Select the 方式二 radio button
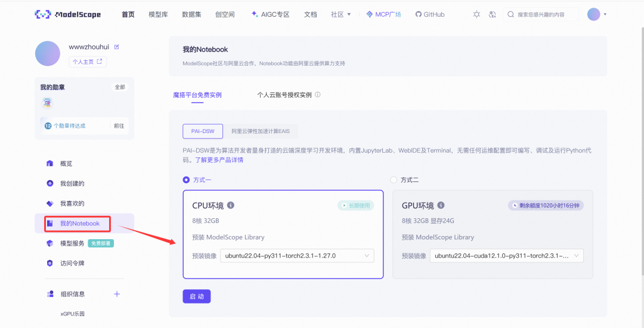Screen dimensions: 644x328 click(x=394, y=180)
